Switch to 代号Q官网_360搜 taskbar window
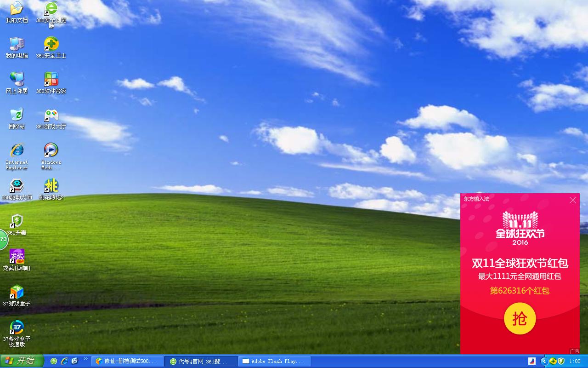The width and height of the screenshot is (588, 368). pyautogui.click(x=201, y=361)
